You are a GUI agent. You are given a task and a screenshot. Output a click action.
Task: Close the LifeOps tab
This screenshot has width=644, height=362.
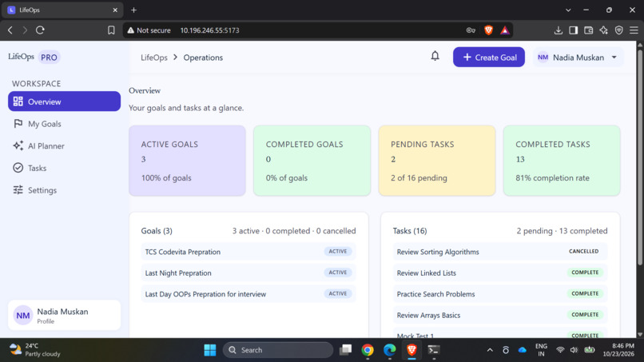[115, 10]
